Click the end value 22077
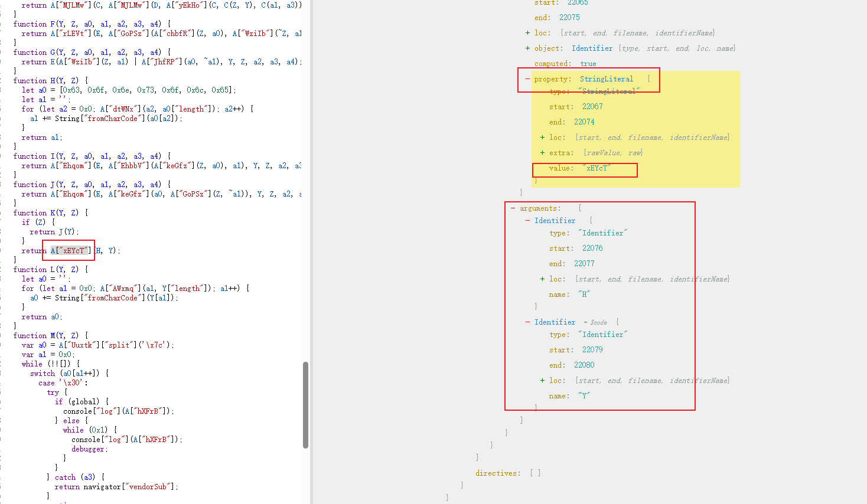867x504 pixels. click(x=584, y=264)
